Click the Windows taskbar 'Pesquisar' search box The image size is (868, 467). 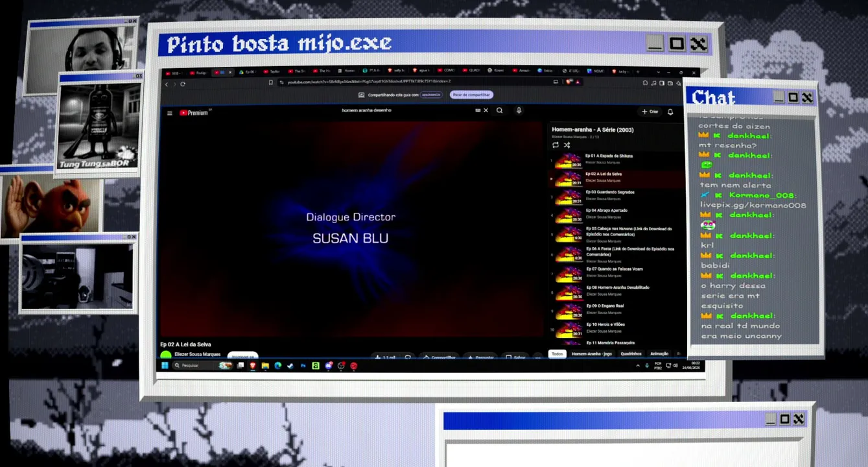point(202,366)
